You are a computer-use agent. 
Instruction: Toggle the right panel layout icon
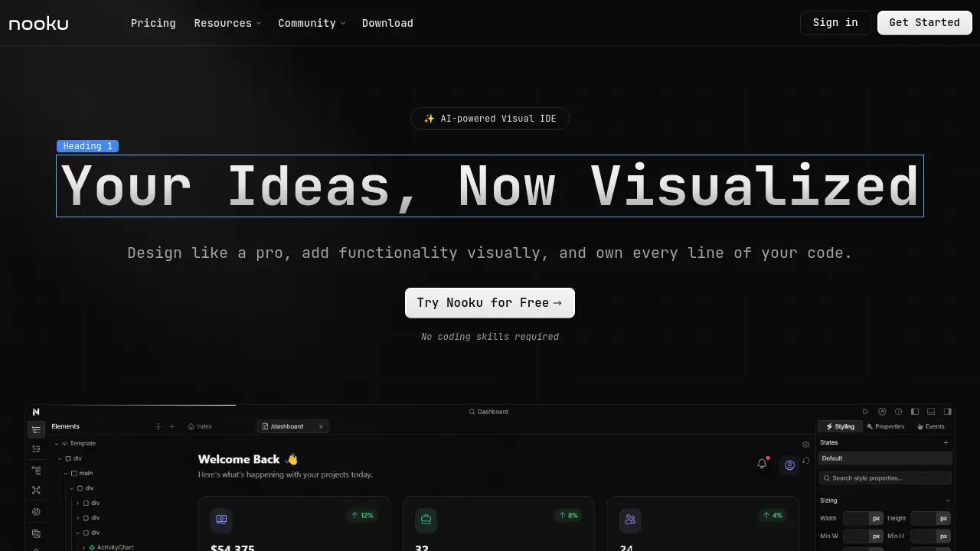pos(948,412)
